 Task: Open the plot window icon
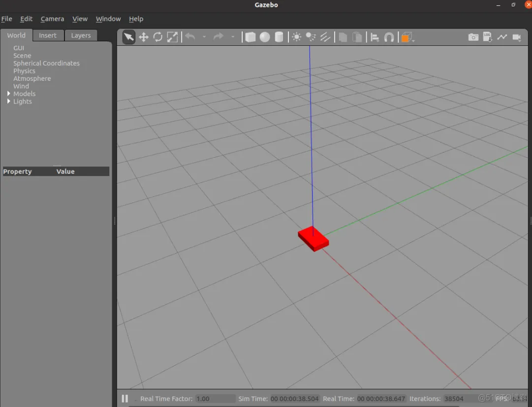(502, 37)
